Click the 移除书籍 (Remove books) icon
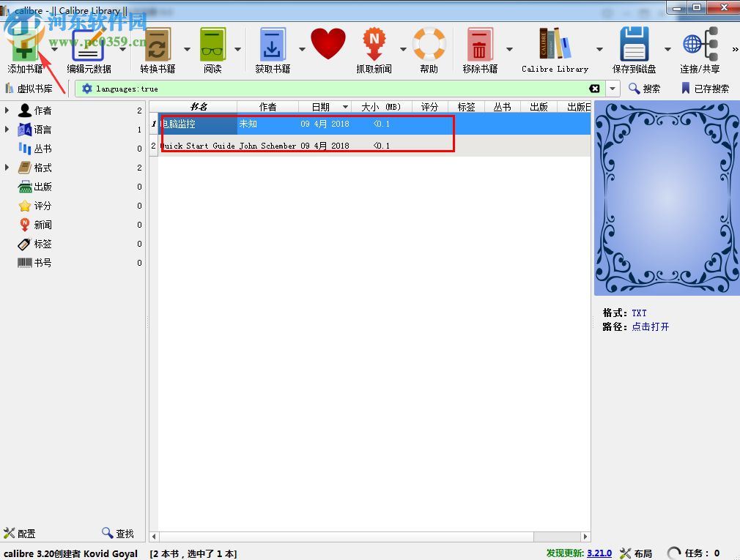The image size is (740, 560). tap(480, 44)
